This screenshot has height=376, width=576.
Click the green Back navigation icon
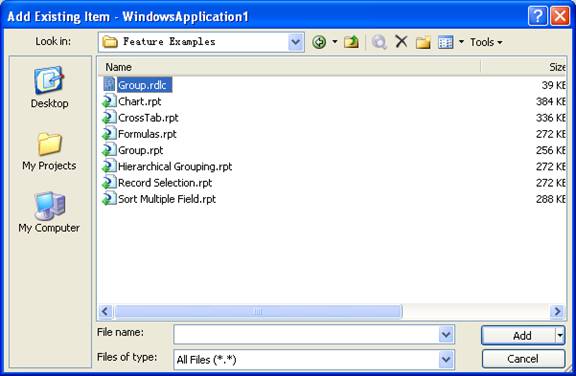[x=319, y=42]
